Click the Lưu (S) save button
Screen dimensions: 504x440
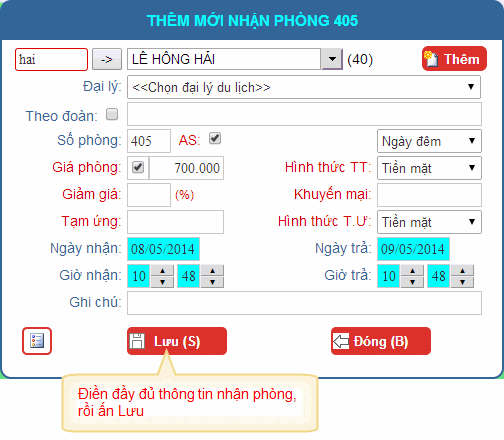coord(177,341)
